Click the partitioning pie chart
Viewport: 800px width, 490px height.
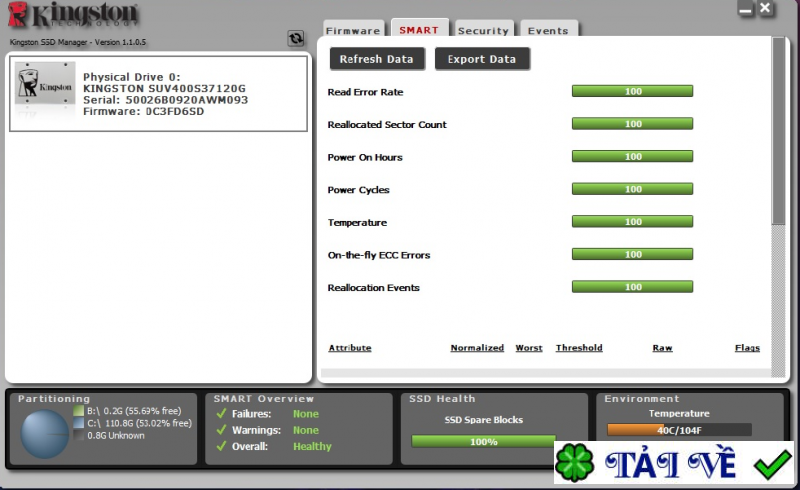pos(45,434)
